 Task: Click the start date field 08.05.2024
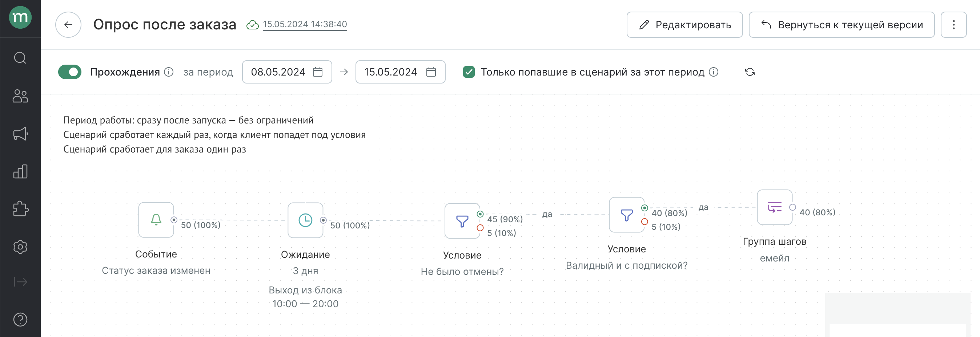click(287, 72)
